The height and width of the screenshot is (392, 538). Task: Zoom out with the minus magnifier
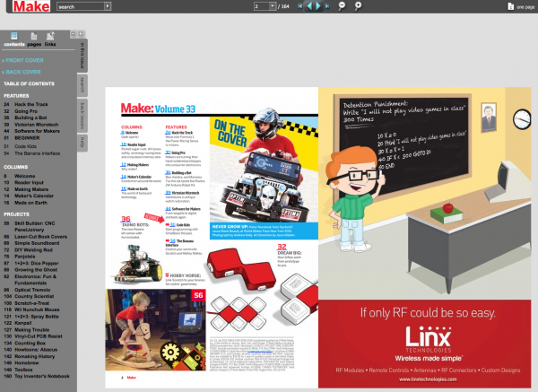(342, 6)
